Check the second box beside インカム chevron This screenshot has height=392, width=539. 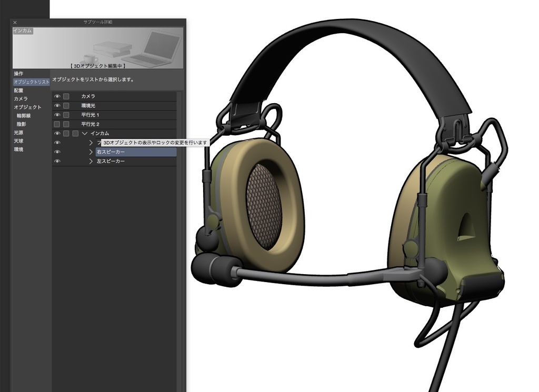[75, 133]
